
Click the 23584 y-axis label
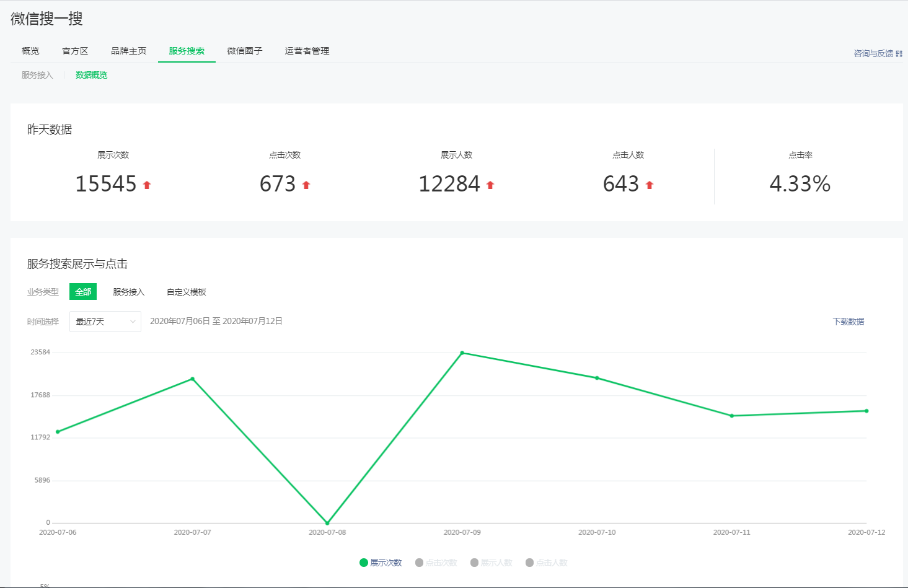(x=40, y=352)
